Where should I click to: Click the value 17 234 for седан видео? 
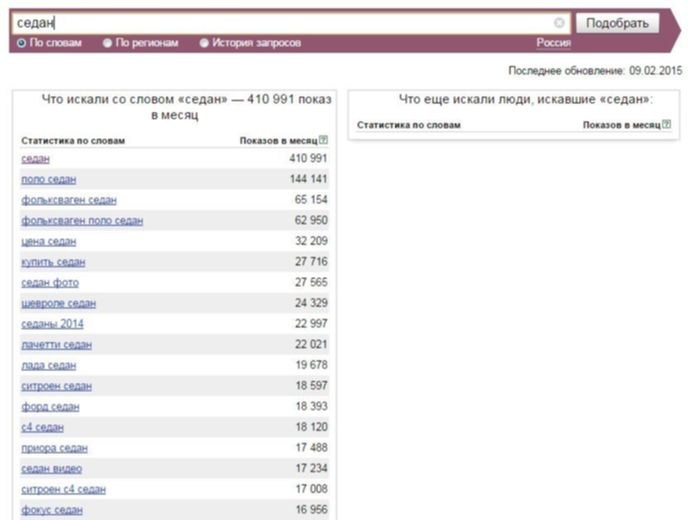312,468
